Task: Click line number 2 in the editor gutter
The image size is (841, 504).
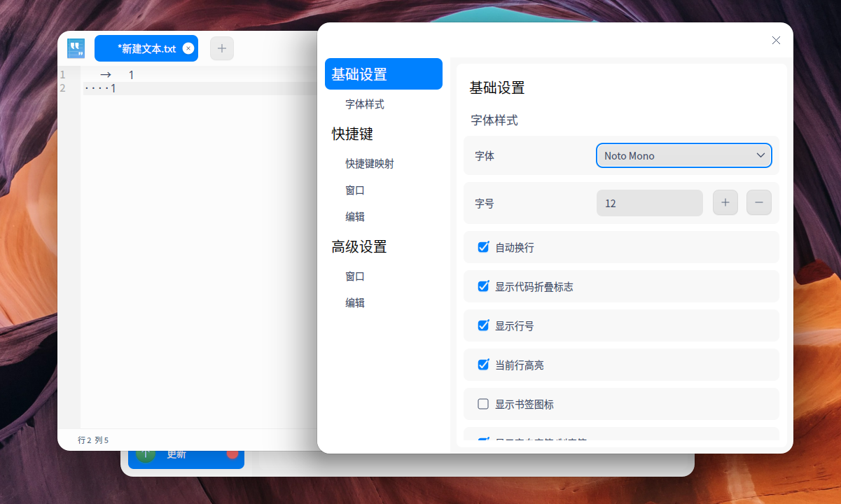Action: point(62,88)
